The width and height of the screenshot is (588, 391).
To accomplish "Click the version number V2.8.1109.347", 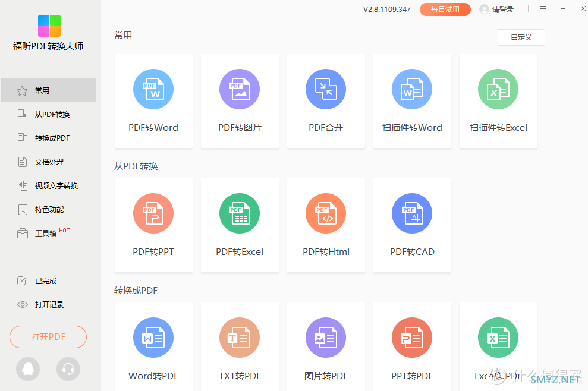I will point(386,10).
